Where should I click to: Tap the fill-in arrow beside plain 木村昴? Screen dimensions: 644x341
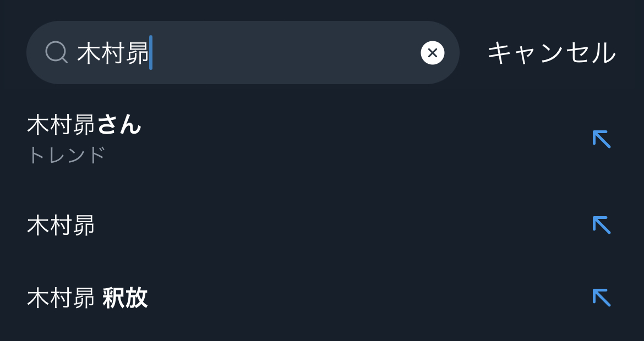602,225
